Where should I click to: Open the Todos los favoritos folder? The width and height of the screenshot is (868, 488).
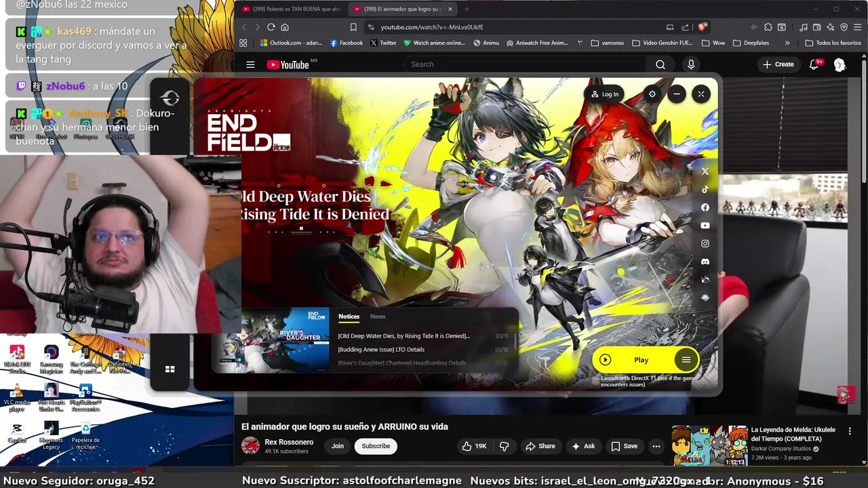point(833,43)
